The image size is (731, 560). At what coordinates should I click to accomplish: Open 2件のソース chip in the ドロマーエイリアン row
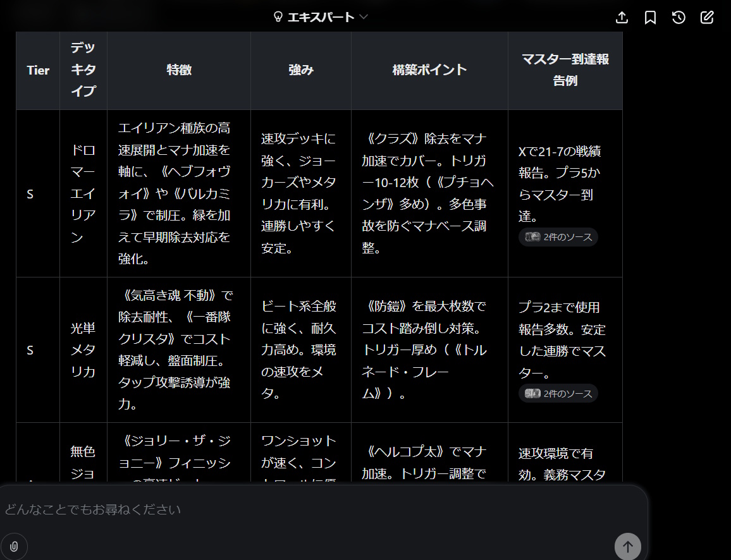tap(558, 237)
